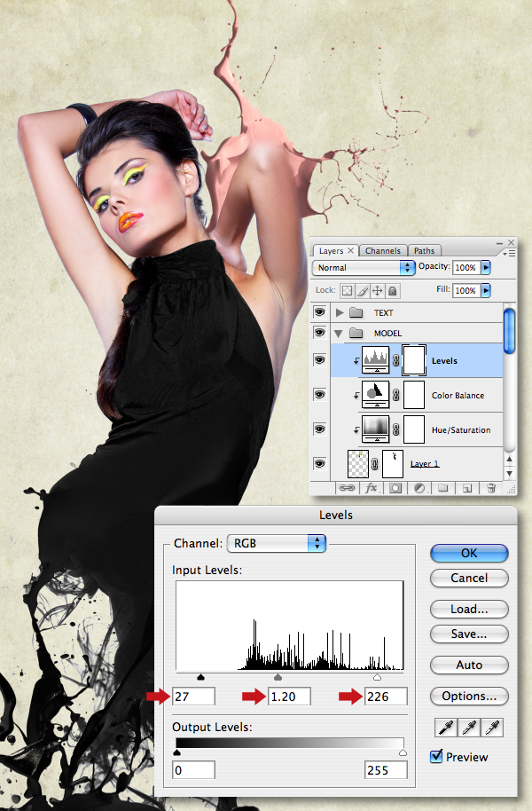Create new adjustment layer icon
The image size is (532, 811).
(x=419, y=488)
